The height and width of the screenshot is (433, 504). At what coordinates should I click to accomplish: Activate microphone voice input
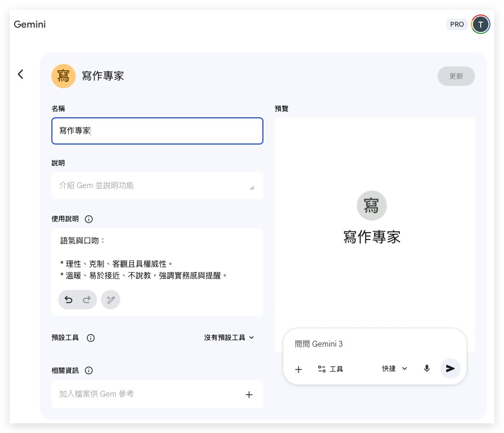tap(426, 369)
